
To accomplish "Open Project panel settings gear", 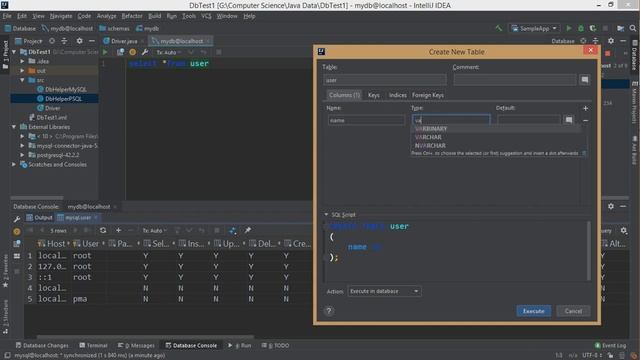I will [79, 41].
